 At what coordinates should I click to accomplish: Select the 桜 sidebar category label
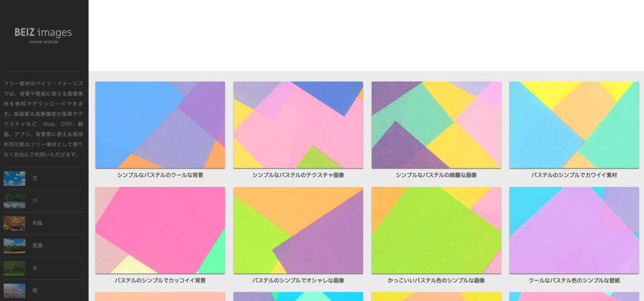pos(35,291)
